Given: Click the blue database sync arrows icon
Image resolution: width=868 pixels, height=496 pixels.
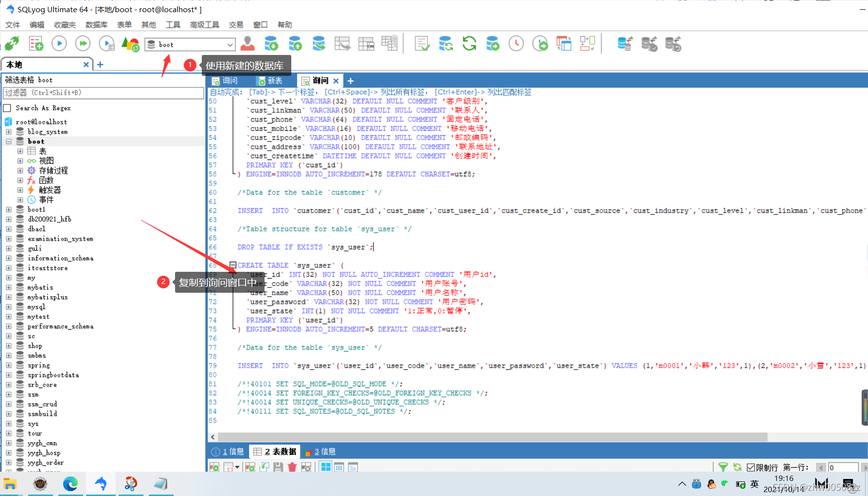Looking at the screenshot, I should click(625, 44).
